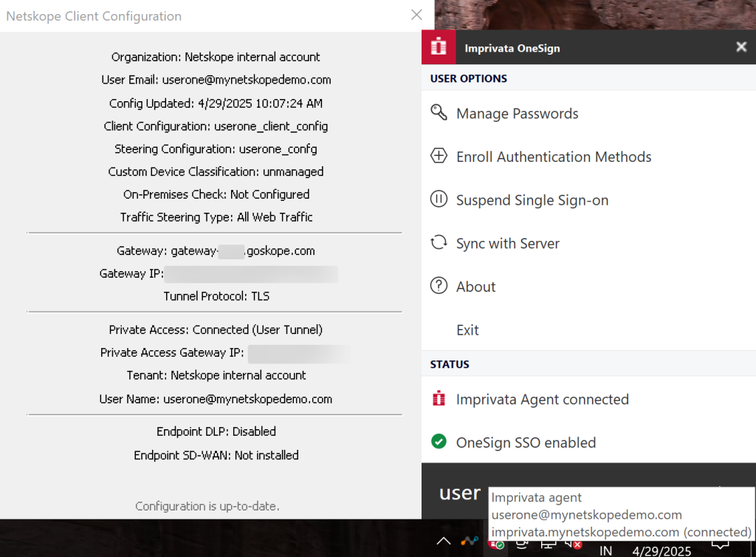This screenshot has height=557, width=756.
Task: Click 'Endpoint DLP: Disabled' text
Action: click(x=216, y=431)
